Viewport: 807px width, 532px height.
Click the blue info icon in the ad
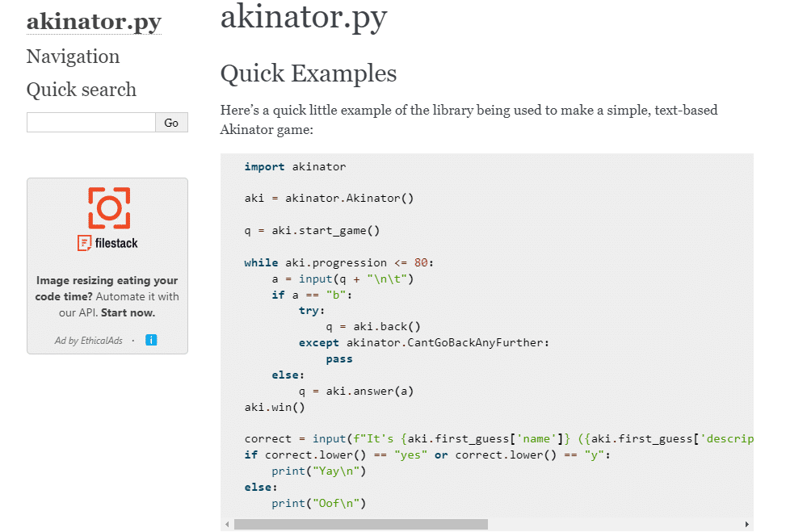[x=151, y=340]
